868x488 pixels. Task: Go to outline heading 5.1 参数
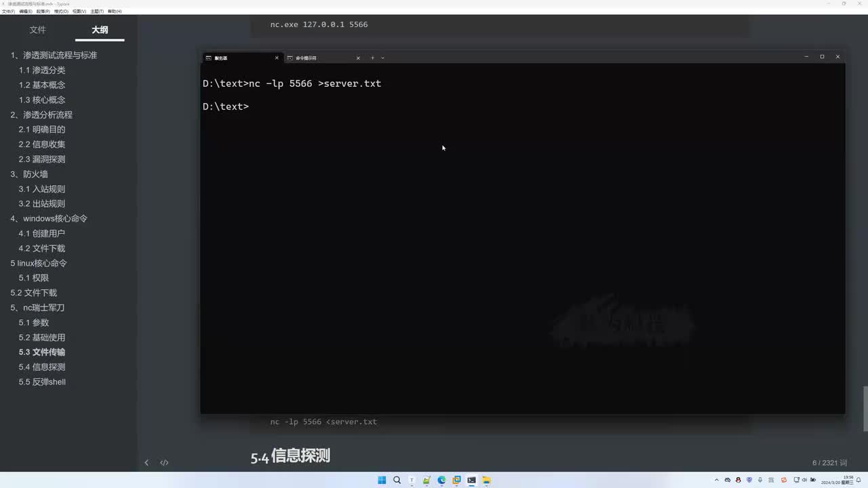34,323
